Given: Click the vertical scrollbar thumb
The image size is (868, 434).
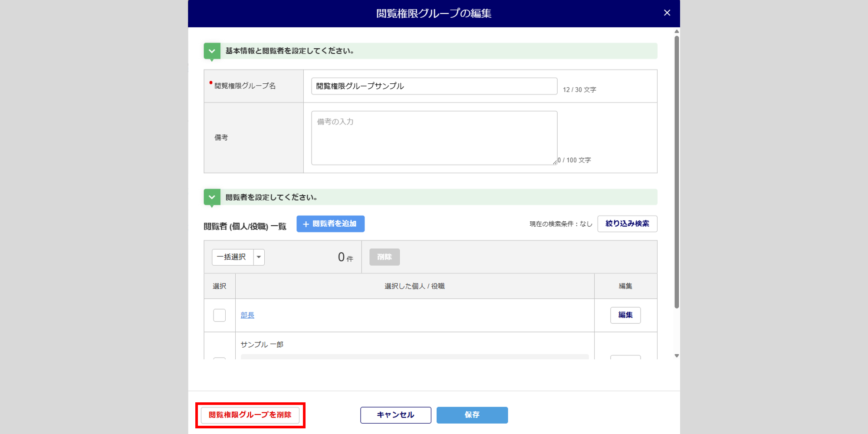Looking at the screenshot, I should 677,174.
